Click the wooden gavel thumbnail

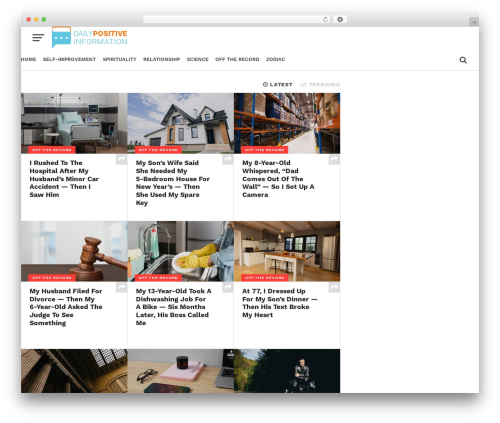(74, 251)
